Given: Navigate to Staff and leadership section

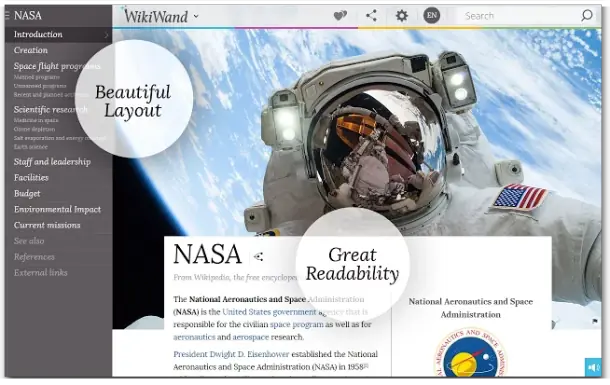Looking at the screenshot, I should coord(52,162).
